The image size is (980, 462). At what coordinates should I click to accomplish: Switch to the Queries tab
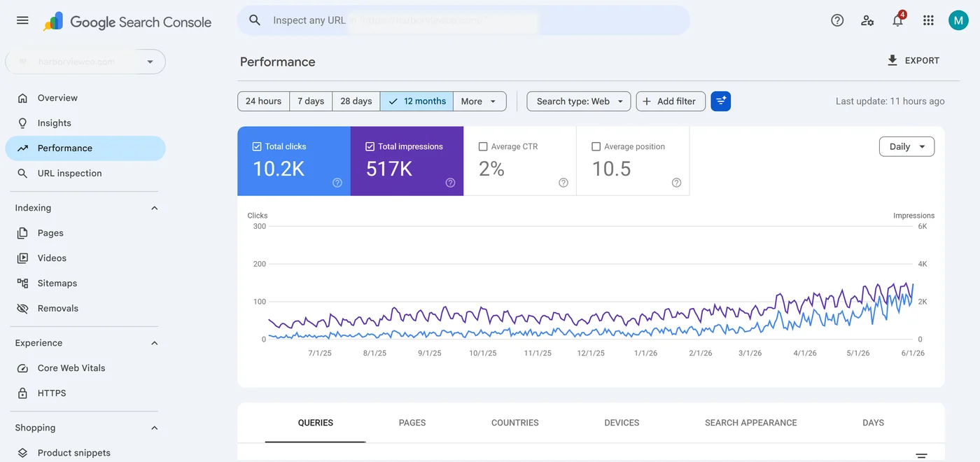(316, 423)
